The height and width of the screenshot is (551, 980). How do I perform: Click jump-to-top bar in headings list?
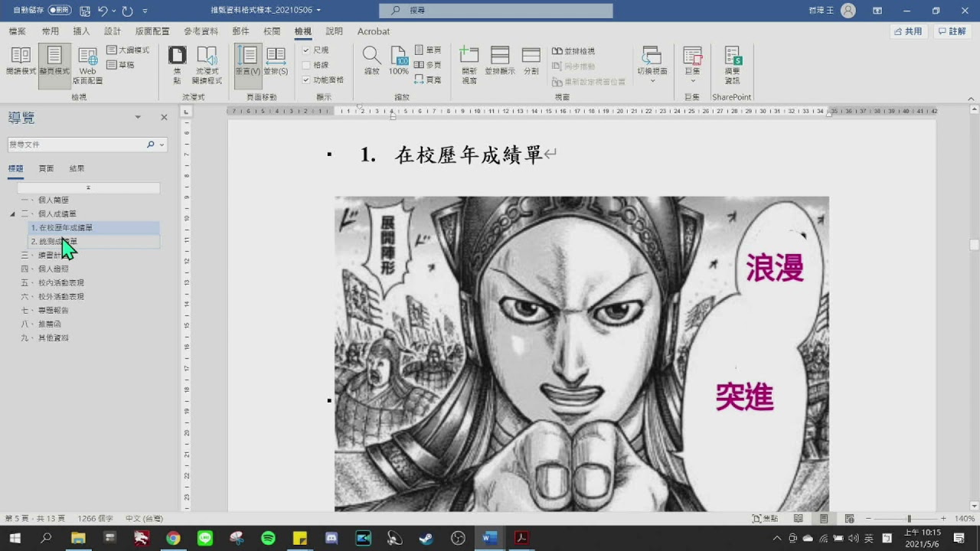pos(89,187)
